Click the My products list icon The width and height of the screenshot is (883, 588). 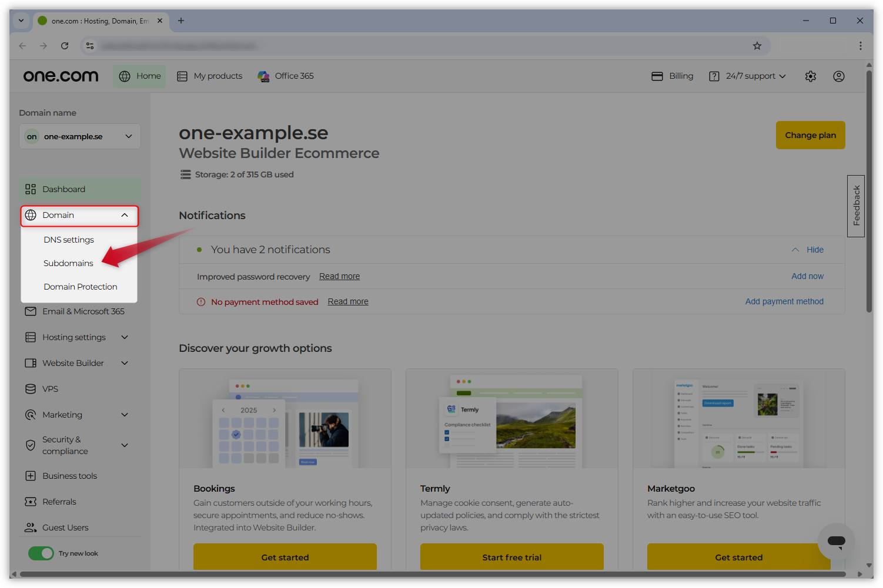click(182, 76)
